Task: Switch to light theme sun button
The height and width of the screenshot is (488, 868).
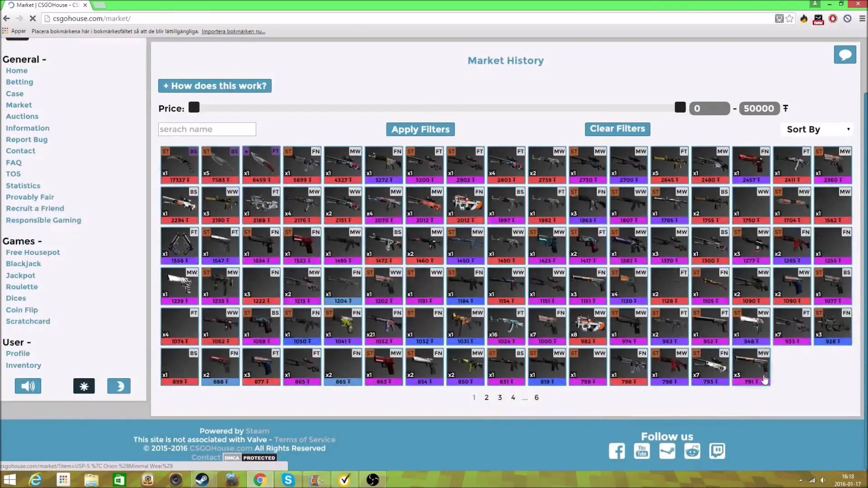Action: (84, 386)
